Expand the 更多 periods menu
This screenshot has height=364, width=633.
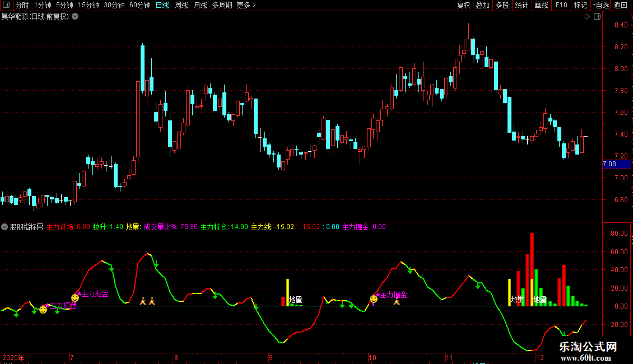pyautogui.click(x=246, y=5)
